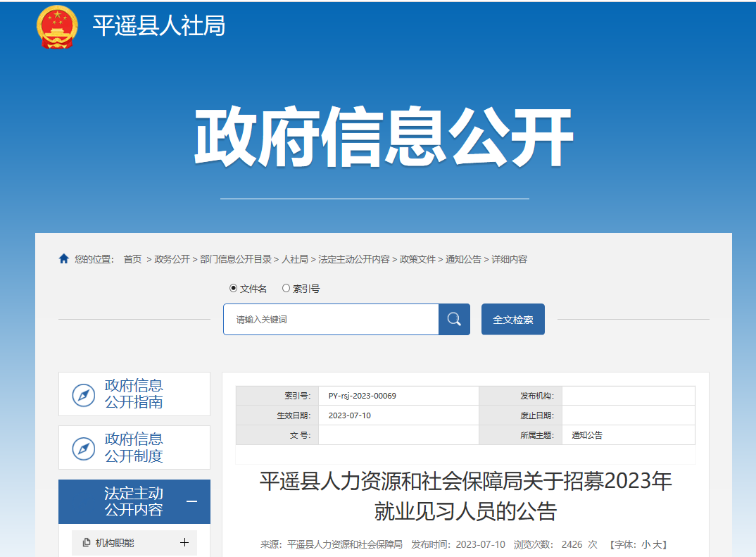Click the magnifier search icon button
Image resolution: width=756 pixels, height=557 pixels.
pos(454,320)
